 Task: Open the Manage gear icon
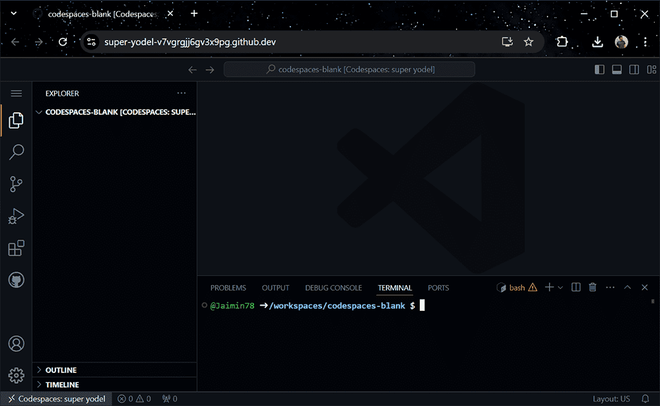pos(16,375)
